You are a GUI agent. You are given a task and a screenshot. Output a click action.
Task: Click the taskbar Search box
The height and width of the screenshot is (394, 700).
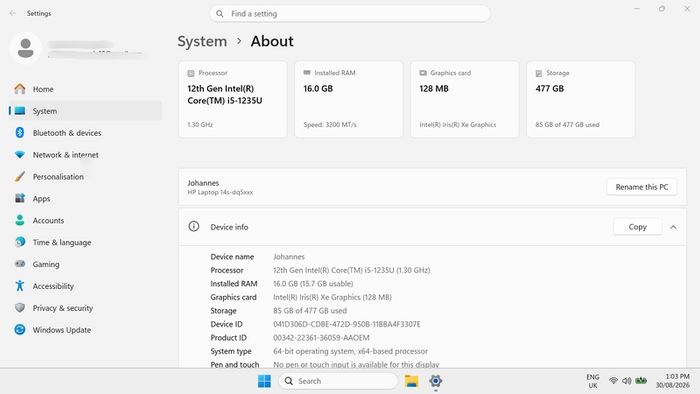pyautogui.click(x=338, y=381)
